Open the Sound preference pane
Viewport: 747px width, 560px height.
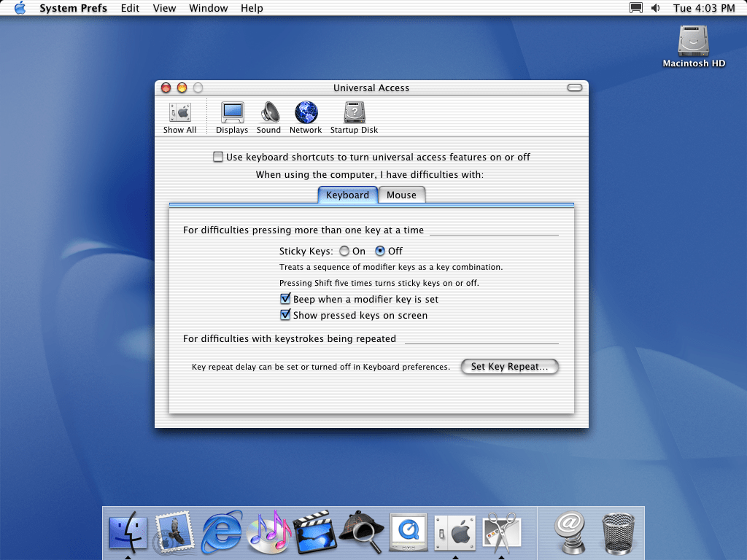point(268,117)
